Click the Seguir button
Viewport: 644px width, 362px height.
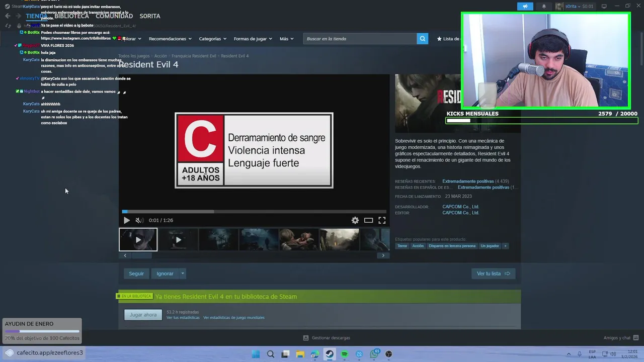(x=136, y=274)
